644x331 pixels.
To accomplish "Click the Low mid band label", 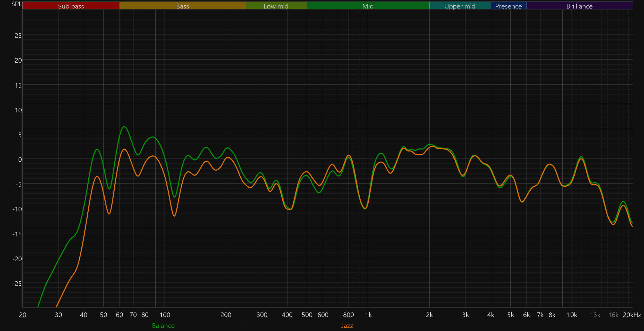I will [x=276, y=6].
